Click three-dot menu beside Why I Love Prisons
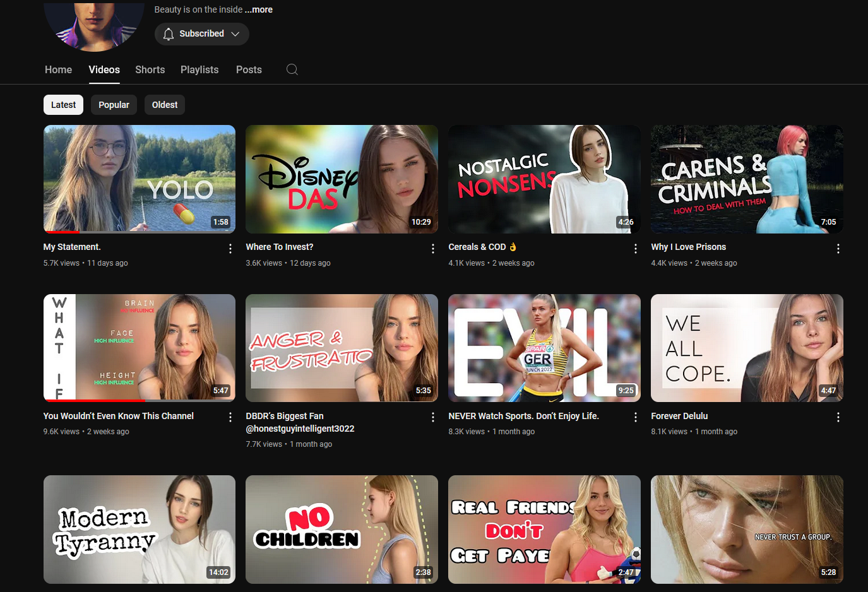Screen dimensions: 868x592 pos(838,249)
